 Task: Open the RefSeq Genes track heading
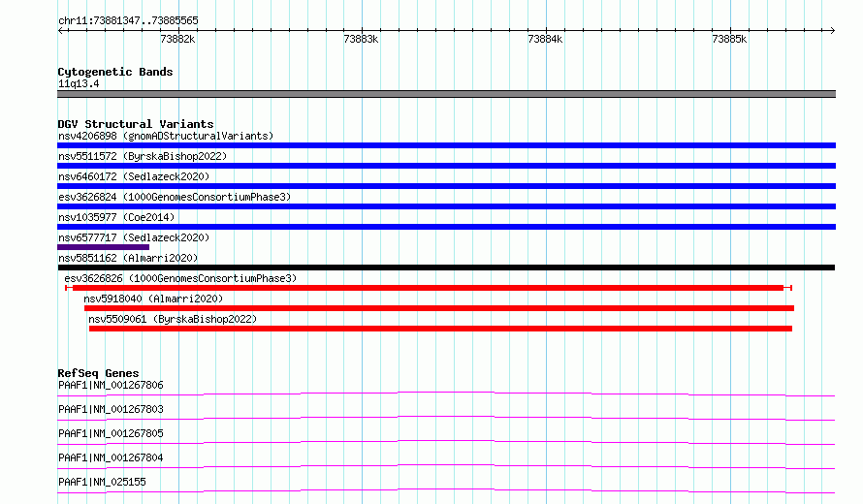point(99,373)
